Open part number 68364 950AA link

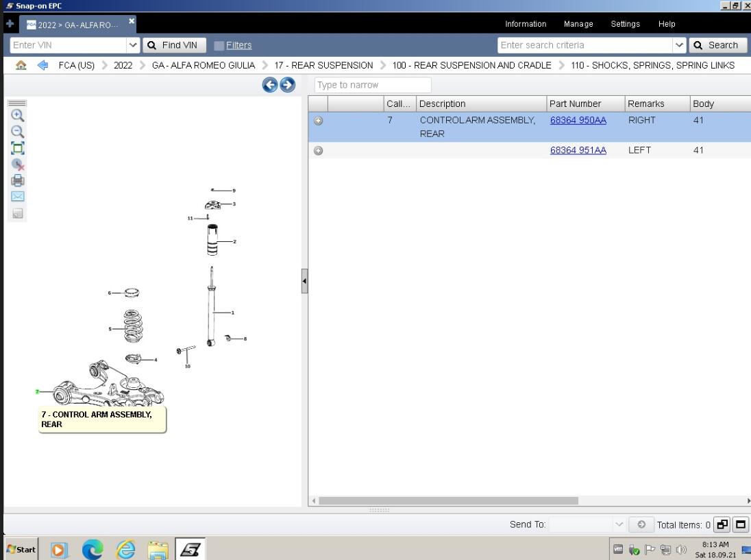pos(578,120)
